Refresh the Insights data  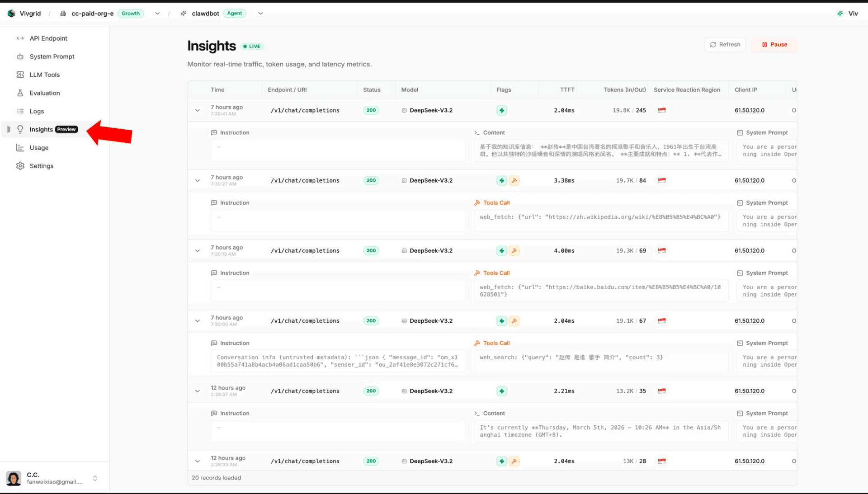click(725, 44)
